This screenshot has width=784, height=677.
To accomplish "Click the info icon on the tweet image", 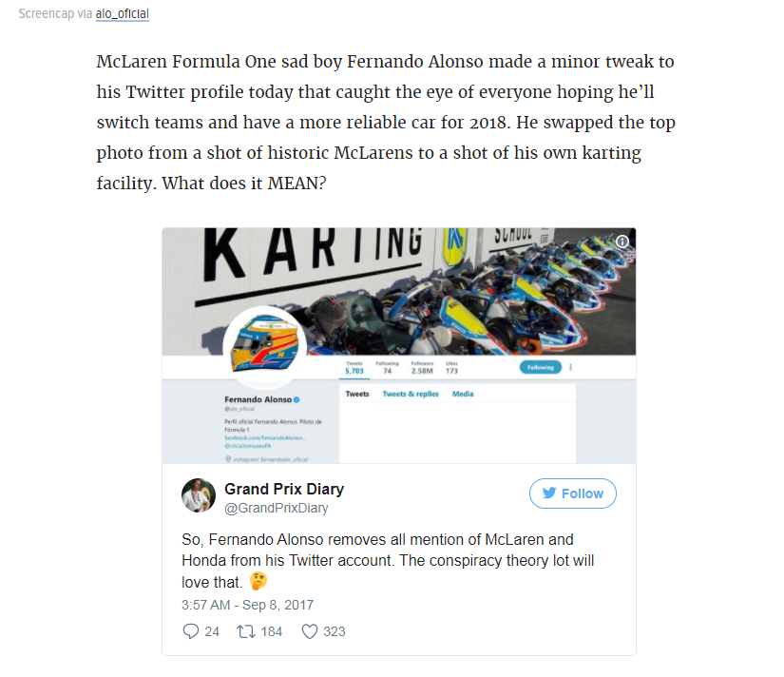I will (621, 242).
